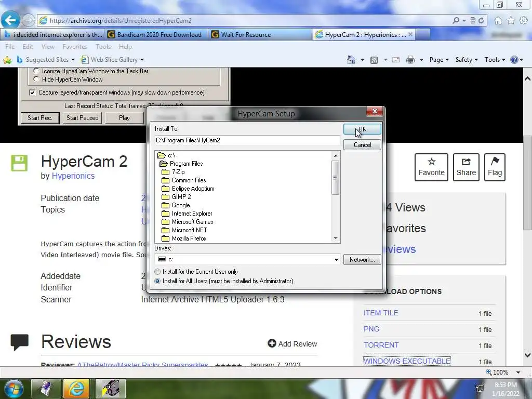Click the Print icon in command bar
This screenshot has width=532, height=399.
coord(410,60)
